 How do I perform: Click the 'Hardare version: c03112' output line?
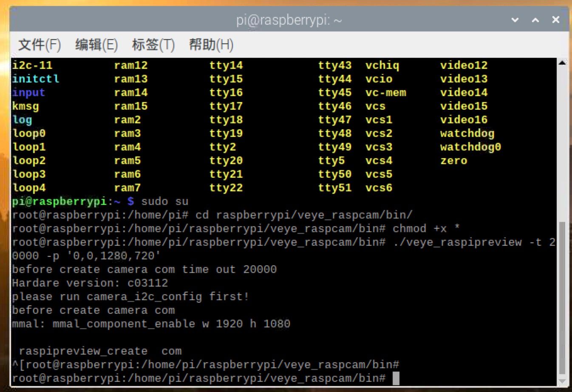click(x=90, y=283)
